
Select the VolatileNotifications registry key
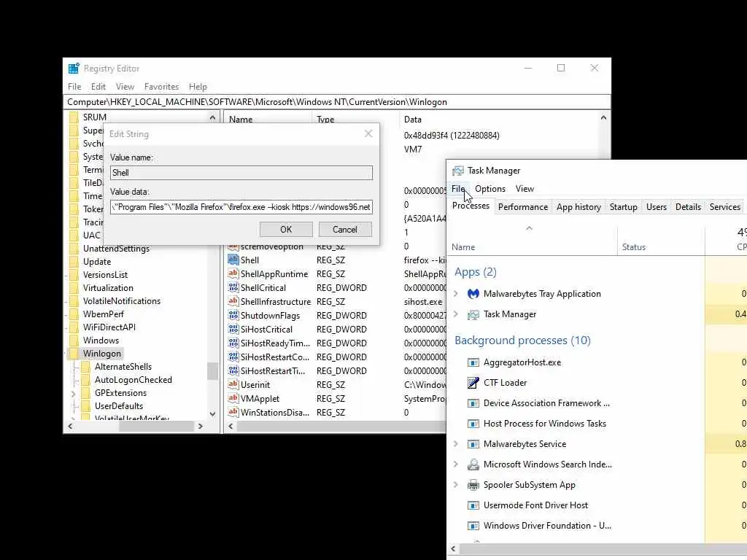coord(122,301)
